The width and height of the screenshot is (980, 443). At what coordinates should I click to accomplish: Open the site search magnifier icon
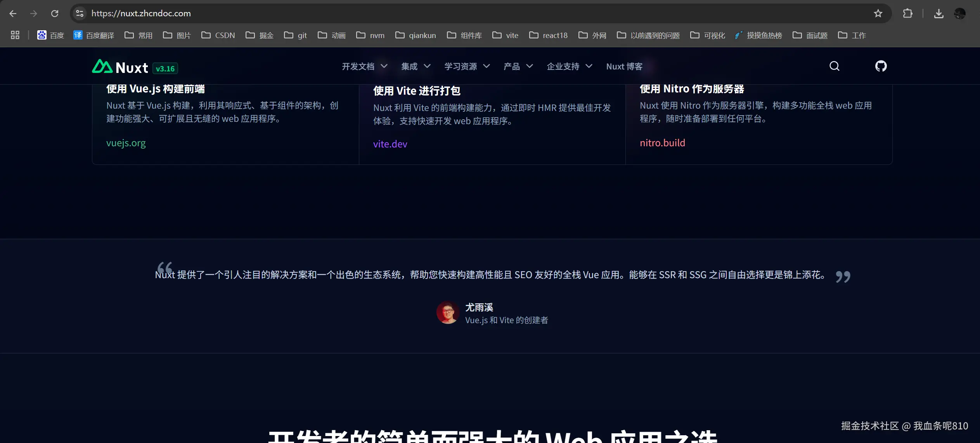click(x=834, y=66)
